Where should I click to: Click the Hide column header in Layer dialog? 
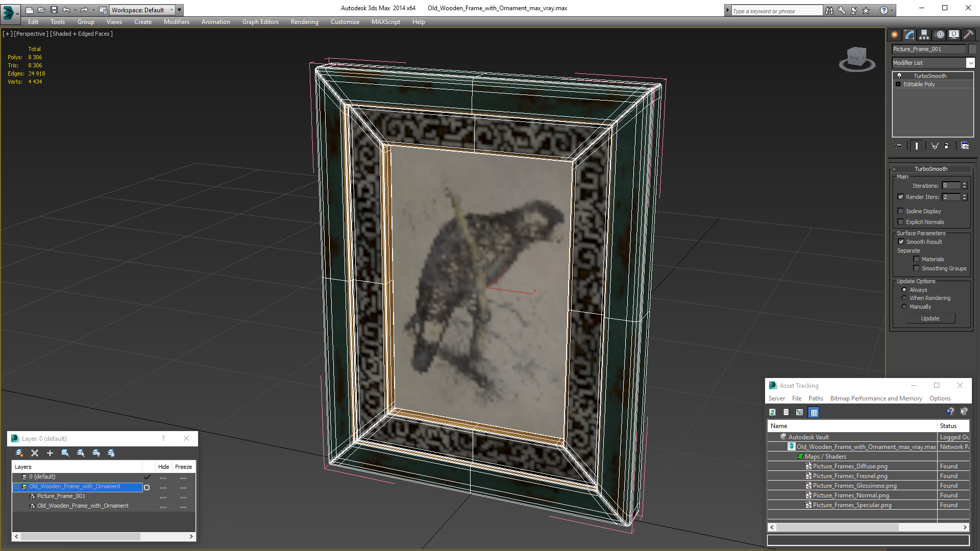(163, 467)
